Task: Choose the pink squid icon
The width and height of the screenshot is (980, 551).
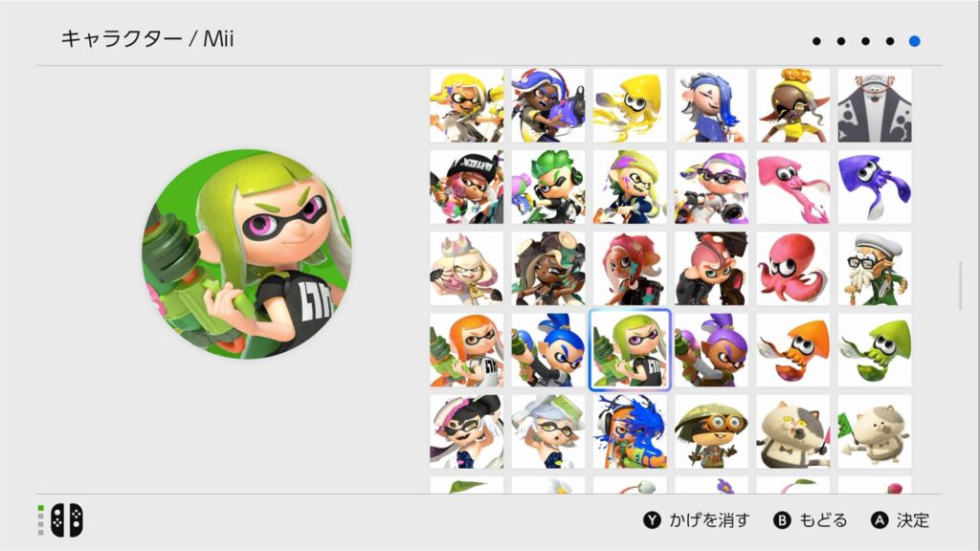Action: (x=792, y=187)
